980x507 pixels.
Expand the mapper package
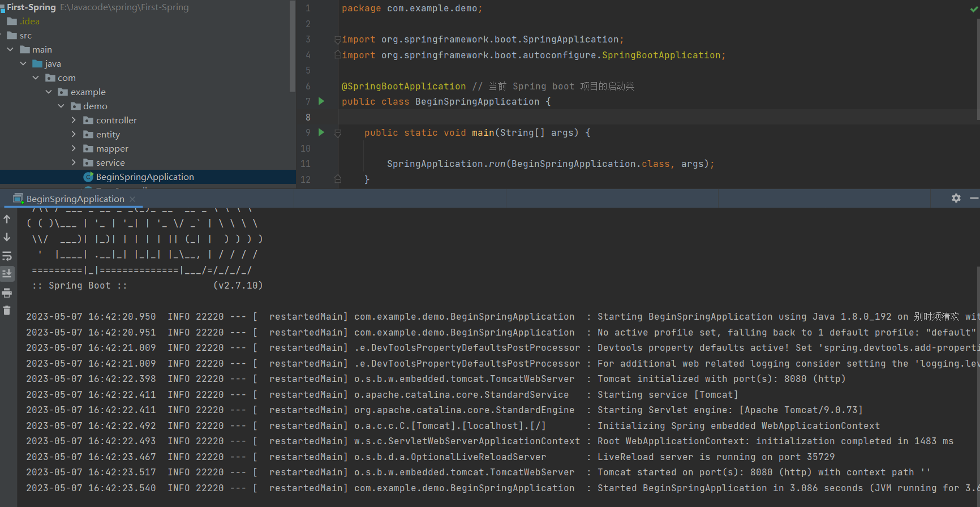click(74, 149)
